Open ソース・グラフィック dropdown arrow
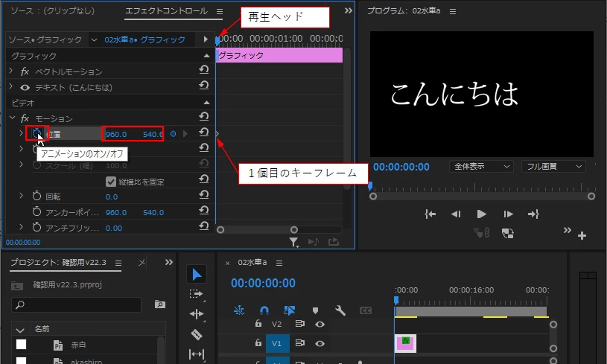607x364 pixels. click(x=94, y=40)
